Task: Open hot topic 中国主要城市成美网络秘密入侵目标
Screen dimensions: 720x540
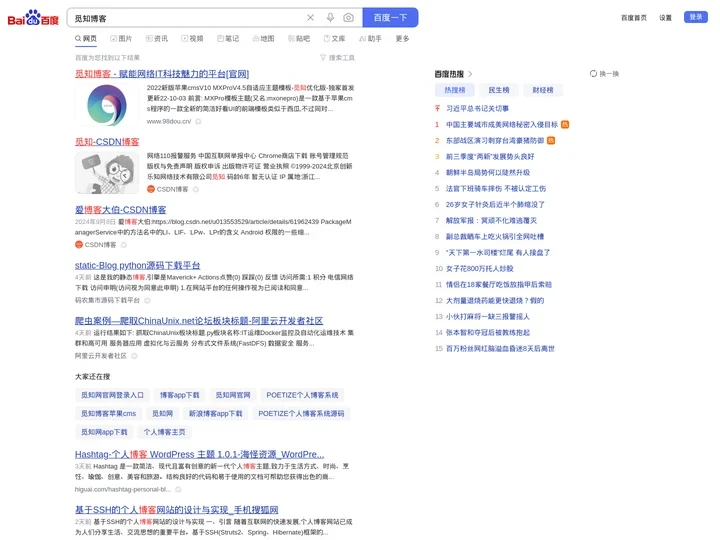Action: [502, 124]
